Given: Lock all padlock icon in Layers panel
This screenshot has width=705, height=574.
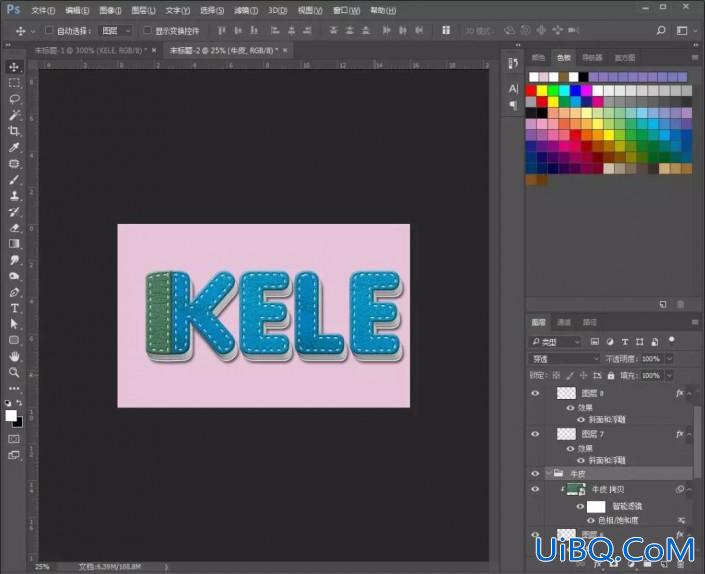Looking at the screenshot, I should pos(611,375).
